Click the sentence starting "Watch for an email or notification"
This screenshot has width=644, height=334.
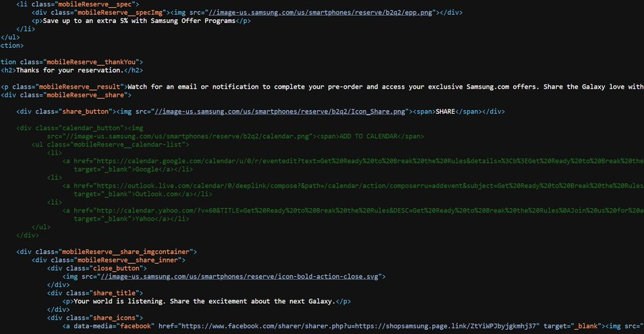[386, 87]
